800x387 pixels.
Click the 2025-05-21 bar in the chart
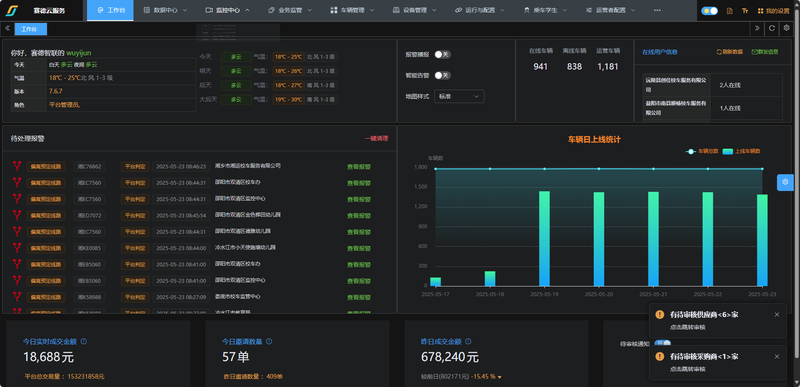point(654,239)
